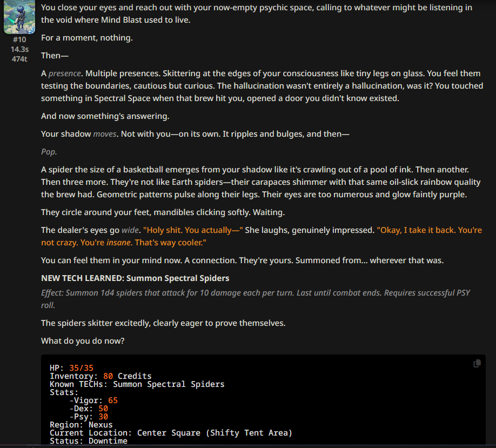This screenshot has width=496, height=448.
Task: Click 'And now something's answering.' sentence
Action: pyautogui.click(x=105, y=116)
